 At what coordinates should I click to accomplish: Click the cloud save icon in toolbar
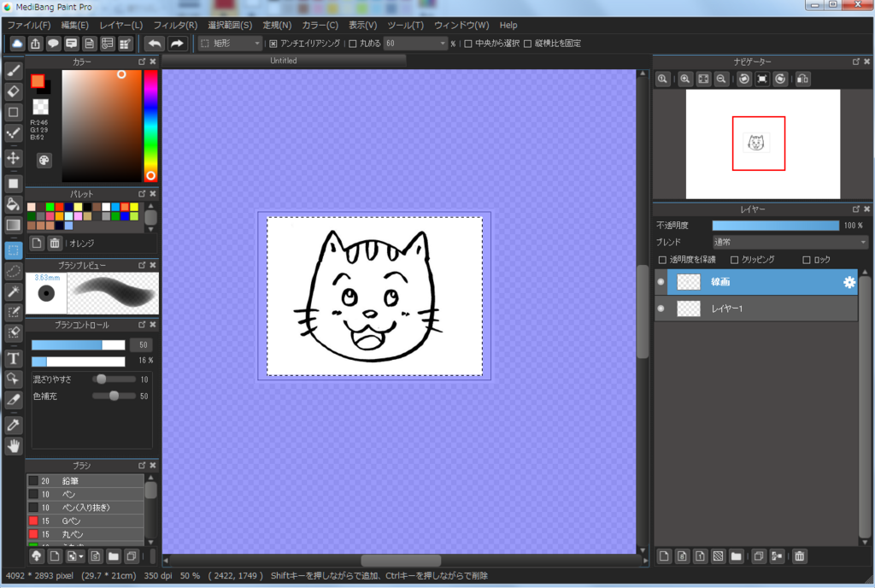[17, 44]
